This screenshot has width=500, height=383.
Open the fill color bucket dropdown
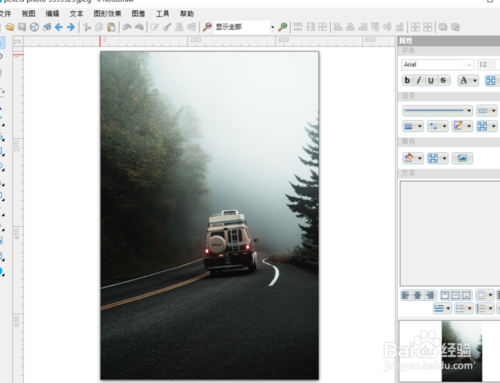(x=413, y=158)
